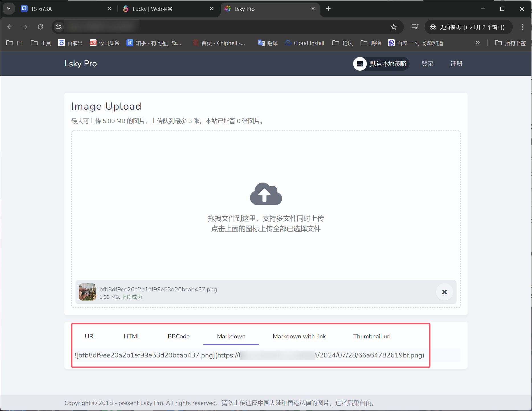This screenshot has width=532, height=411.
Task: Open site information icon in address bar
Action: 59,27
